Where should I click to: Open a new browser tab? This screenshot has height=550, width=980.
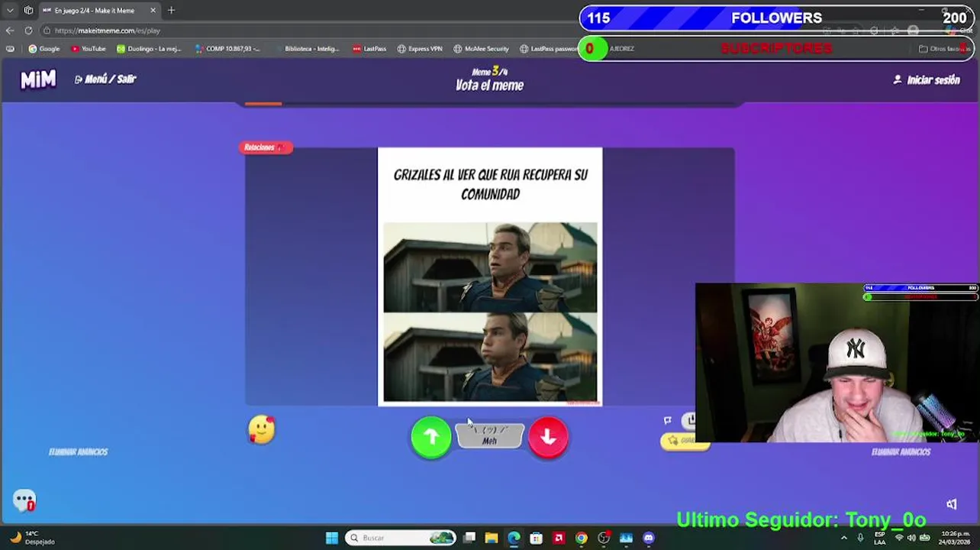point(171,11)
